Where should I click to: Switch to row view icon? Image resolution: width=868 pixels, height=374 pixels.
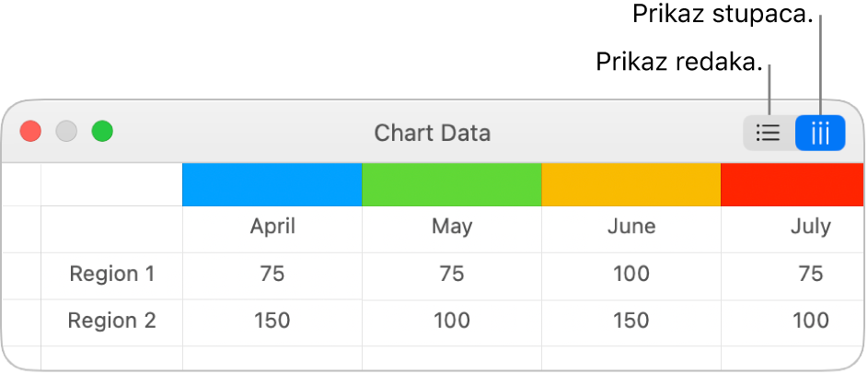pyautogui.click(x=768, y=134)
